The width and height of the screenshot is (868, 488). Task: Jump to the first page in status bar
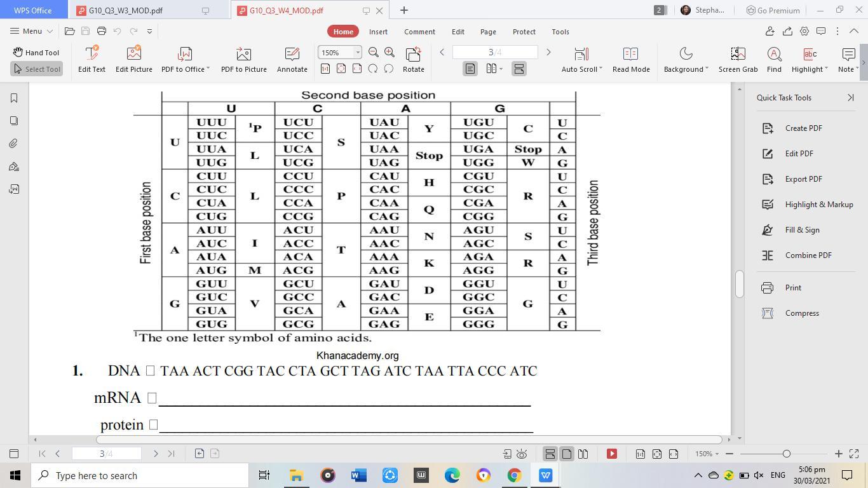[42, 454]
